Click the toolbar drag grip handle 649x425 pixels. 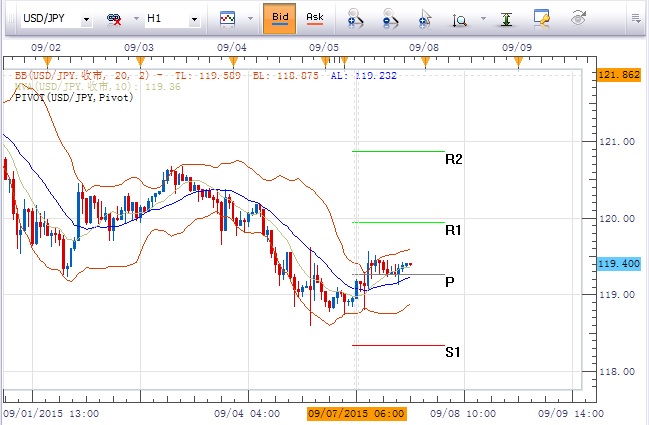[x=11, y=19]
